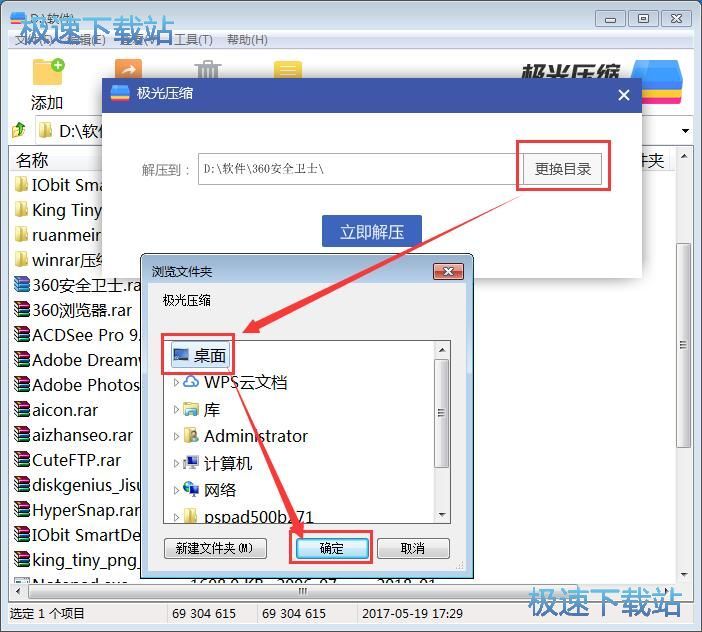Select the IObit Sma folder row

click(x=58, y=185)
